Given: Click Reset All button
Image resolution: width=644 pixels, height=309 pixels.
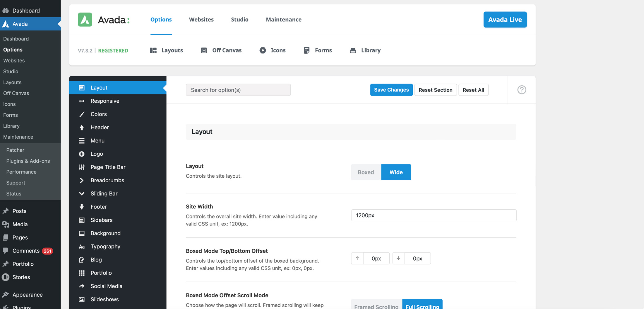Looking at the screenshot, I should coord(473,90).
